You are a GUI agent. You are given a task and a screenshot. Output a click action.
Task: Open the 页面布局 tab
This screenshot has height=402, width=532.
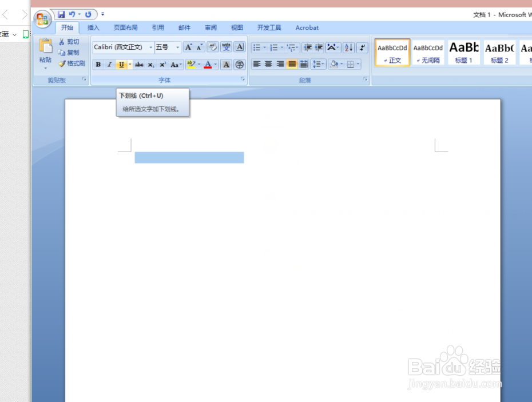[125, 27]
